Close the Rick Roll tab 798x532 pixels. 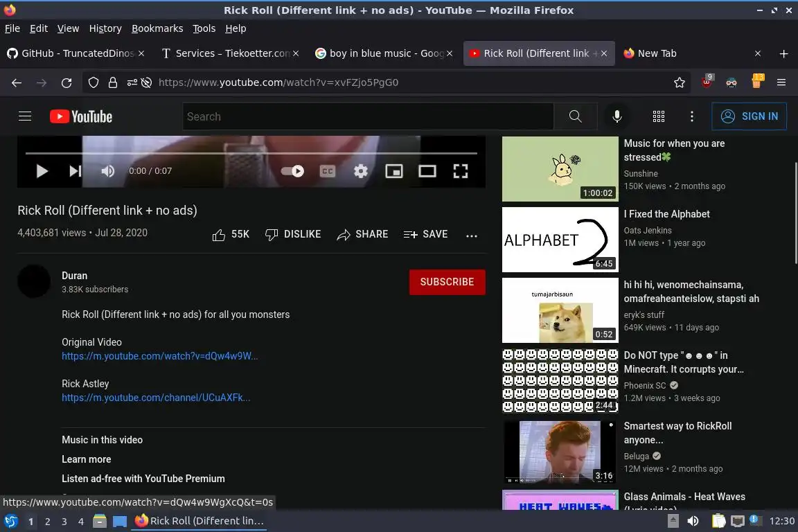point(604,53)
